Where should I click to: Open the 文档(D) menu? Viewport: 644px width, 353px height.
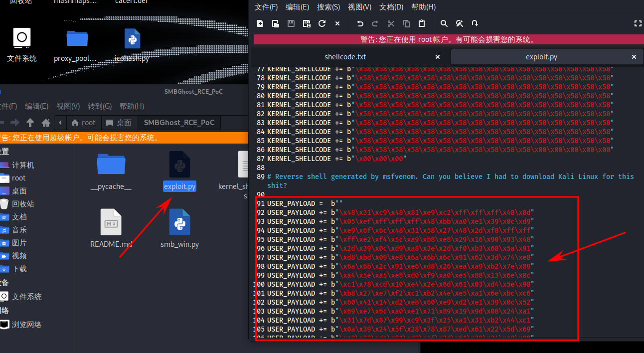[x=391, y=7]
